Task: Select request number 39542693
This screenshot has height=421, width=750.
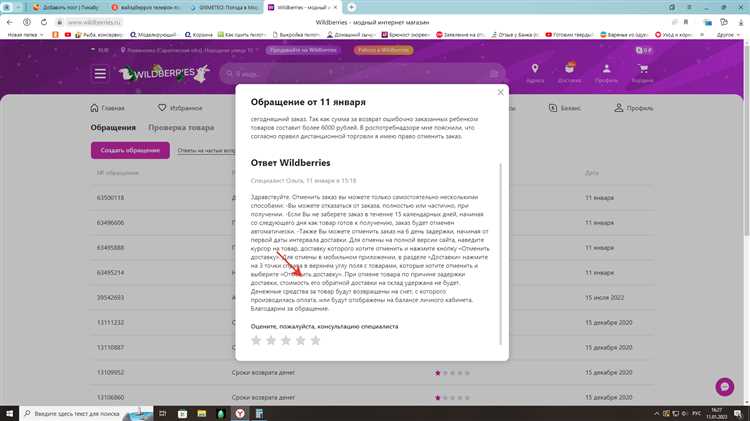Action: tap(110, 297)
